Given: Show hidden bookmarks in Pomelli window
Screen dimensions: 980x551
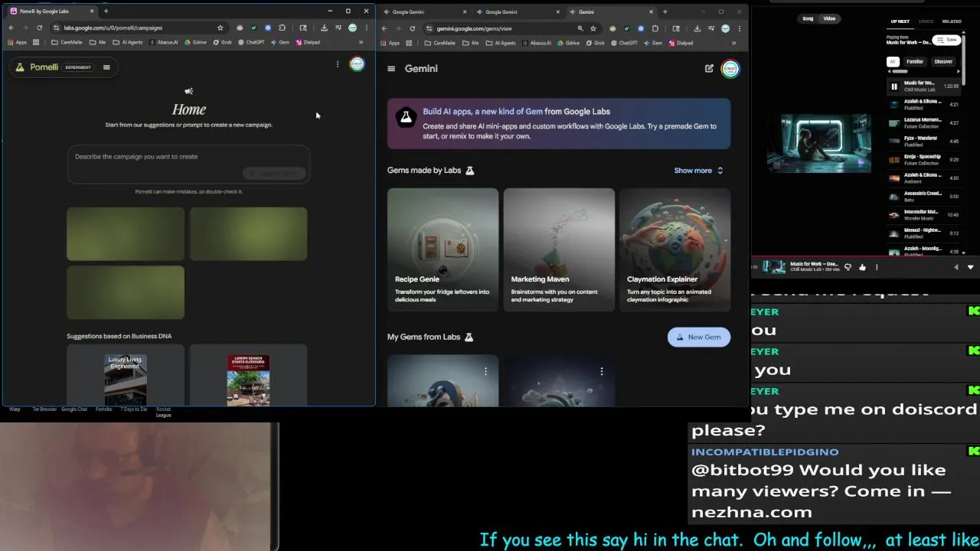Looking at the screenshot, I should tap(361, 42).
